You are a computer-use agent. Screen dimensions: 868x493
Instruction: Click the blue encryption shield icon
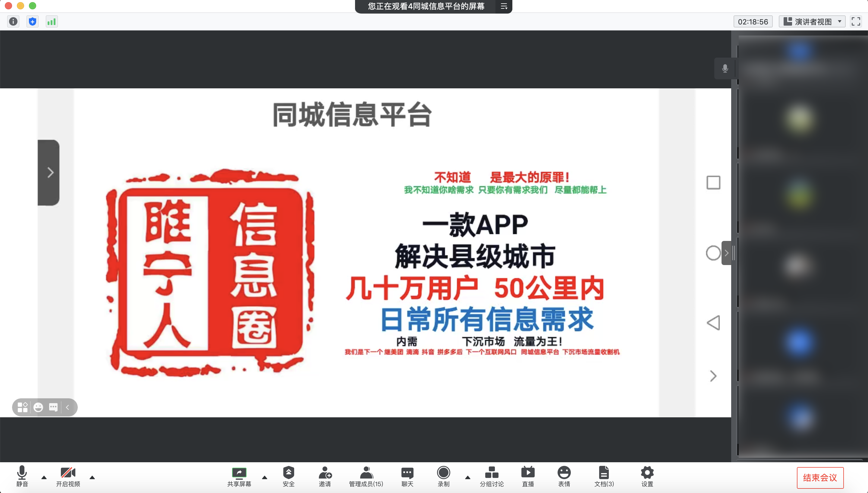tap(33, 22)
